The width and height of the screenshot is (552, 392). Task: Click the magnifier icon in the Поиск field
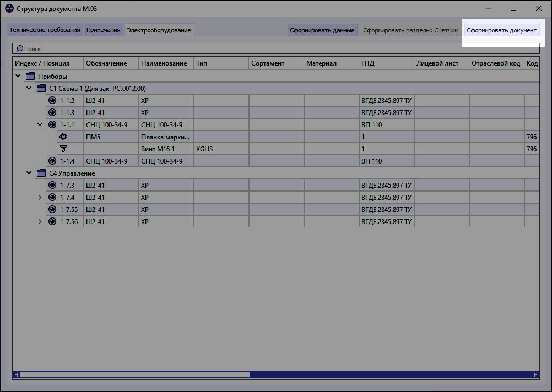tap(19, 48)
